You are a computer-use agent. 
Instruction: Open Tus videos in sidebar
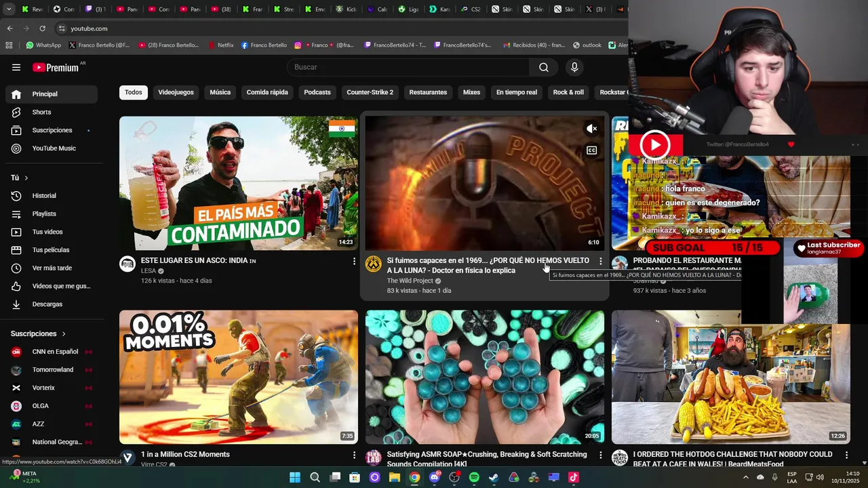coord(52,232)
